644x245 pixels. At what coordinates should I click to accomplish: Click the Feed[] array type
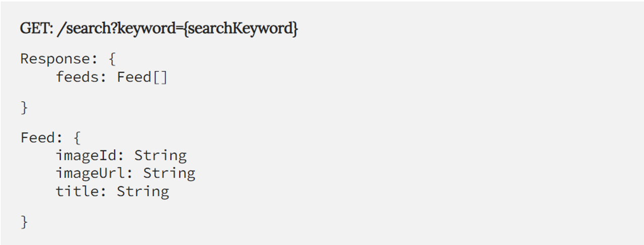(x=142, y=77)
